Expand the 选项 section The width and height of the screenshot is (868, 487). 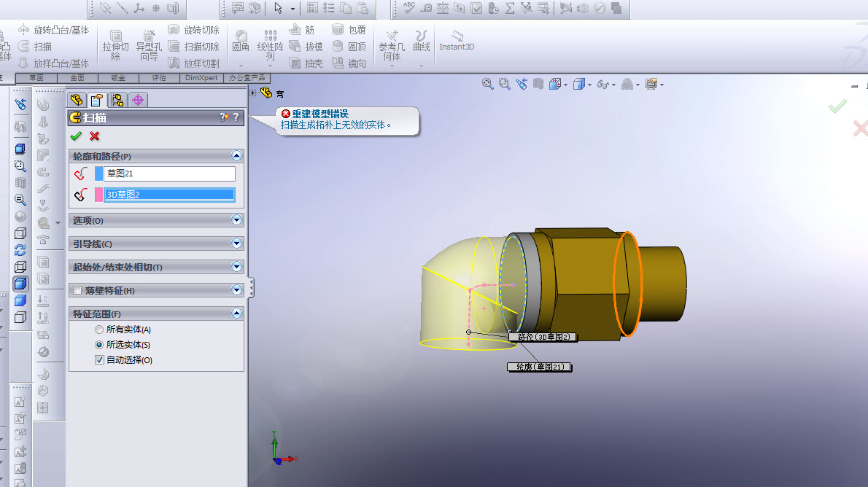coord(236,220)
